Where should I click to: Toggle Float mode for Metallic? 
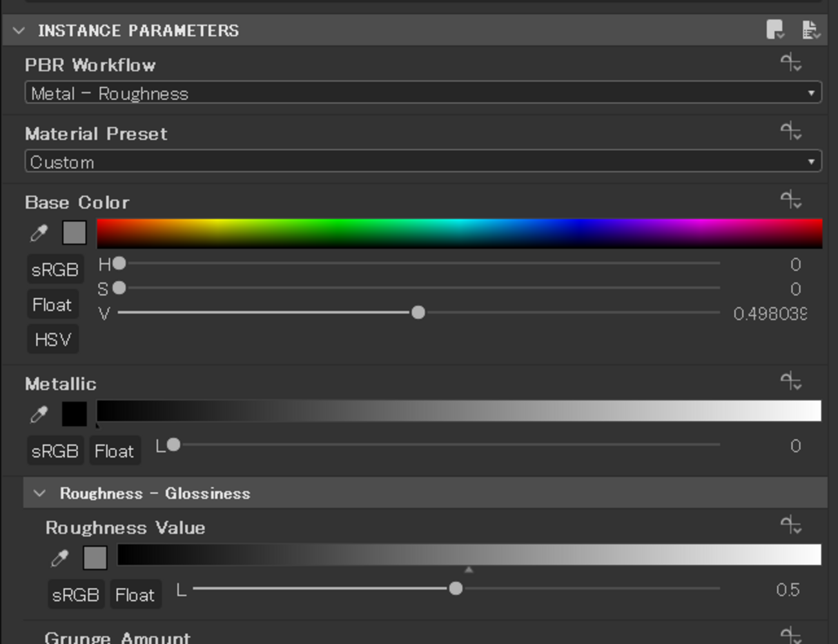coord(114,451)
